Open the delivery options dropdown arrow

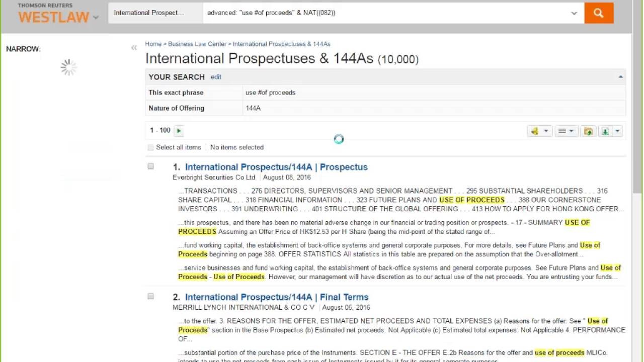(618, 131)
